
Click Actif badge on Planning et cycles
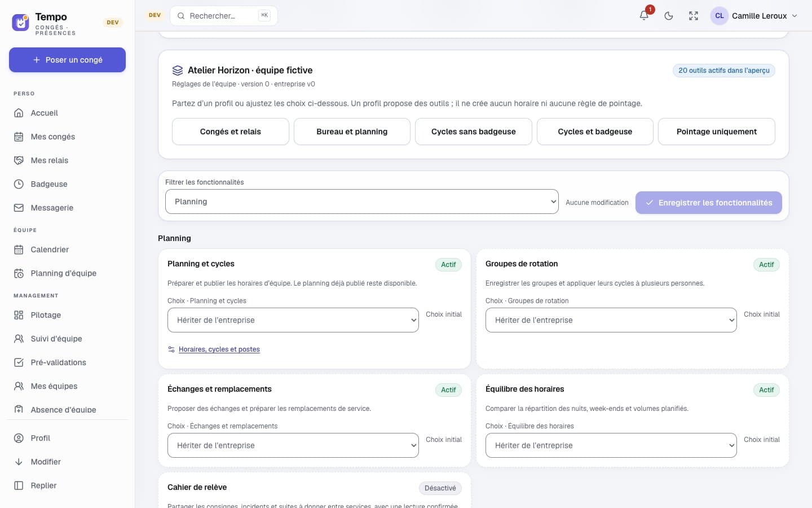[x=448, y=265]
